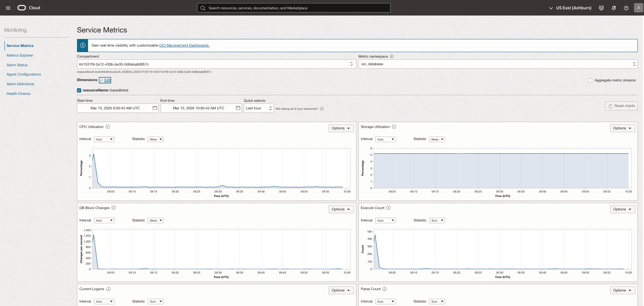Click the blue information banner icon
The height and width of the screenshot is (306, 644).
click(83, 45)
